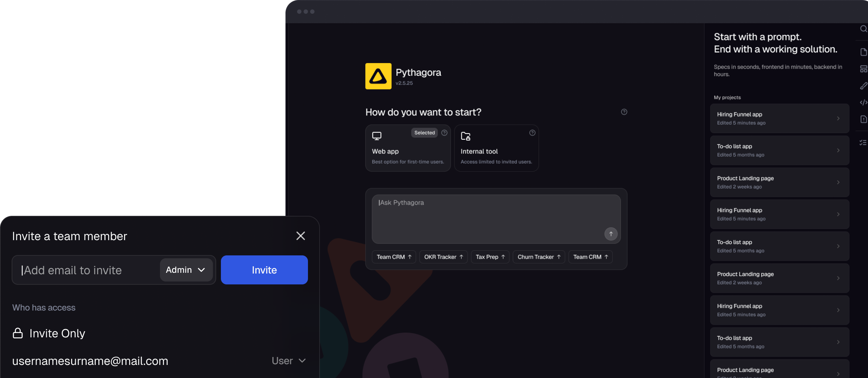Image resolution: width=868 pixels, height=378 pixels.
Task: Click the Start with a prompt headline
Action: point(758,37)
